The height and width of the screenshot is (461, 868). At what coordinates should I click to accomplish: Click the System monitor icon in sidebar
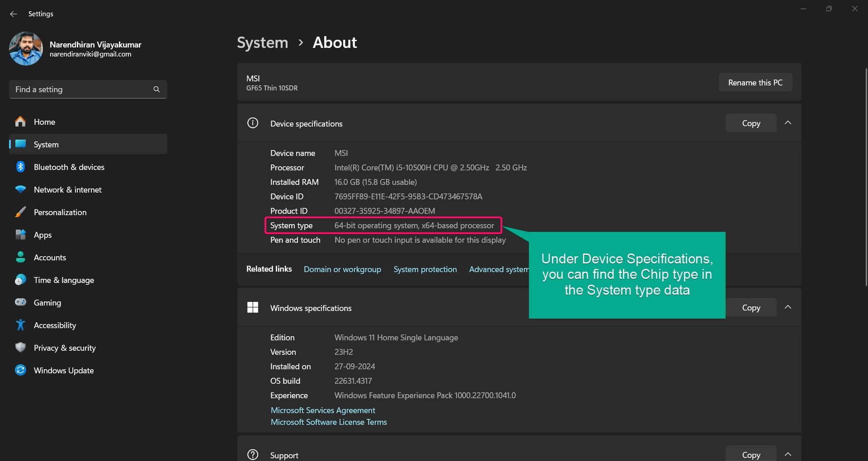tap(20, 144)
